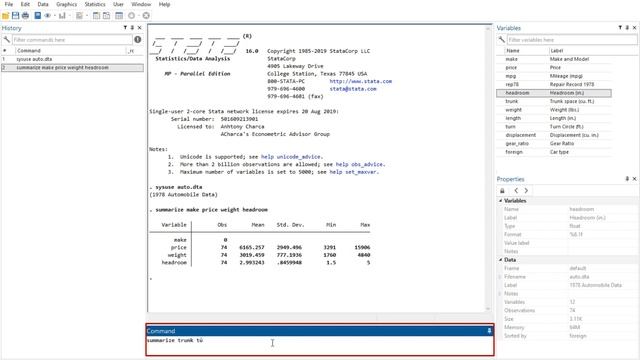This screenshot has height=360, width=640.
Task: Expand the Notes row under Data
Action: click(x=500, y=293)
